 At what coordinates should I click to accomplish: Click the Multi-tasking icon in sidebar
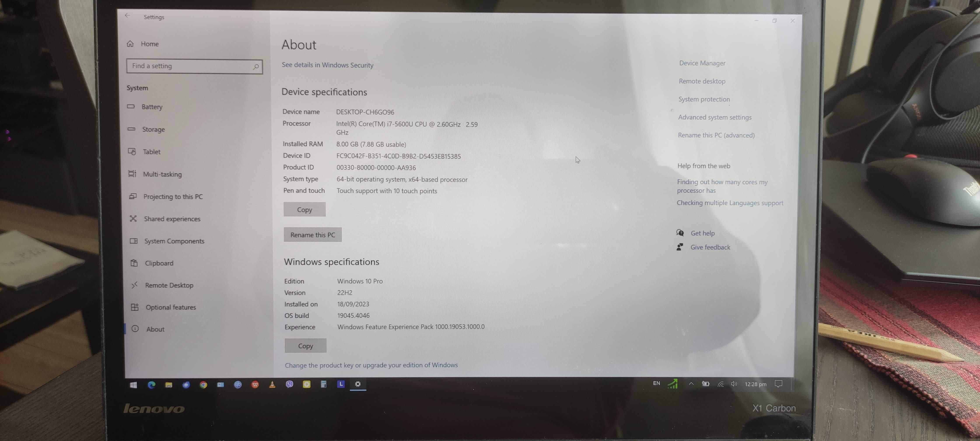coord(133,174)
